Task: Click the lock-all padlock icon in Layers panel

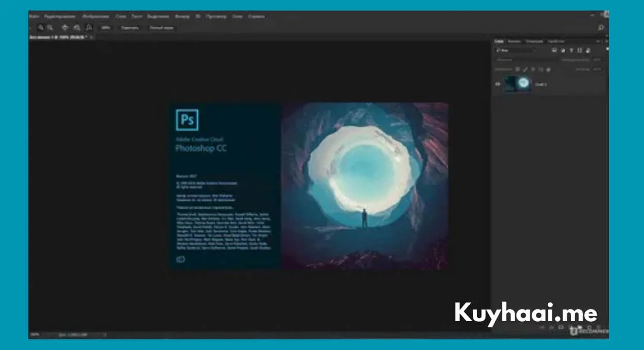Action: click(x=548, y=69)
